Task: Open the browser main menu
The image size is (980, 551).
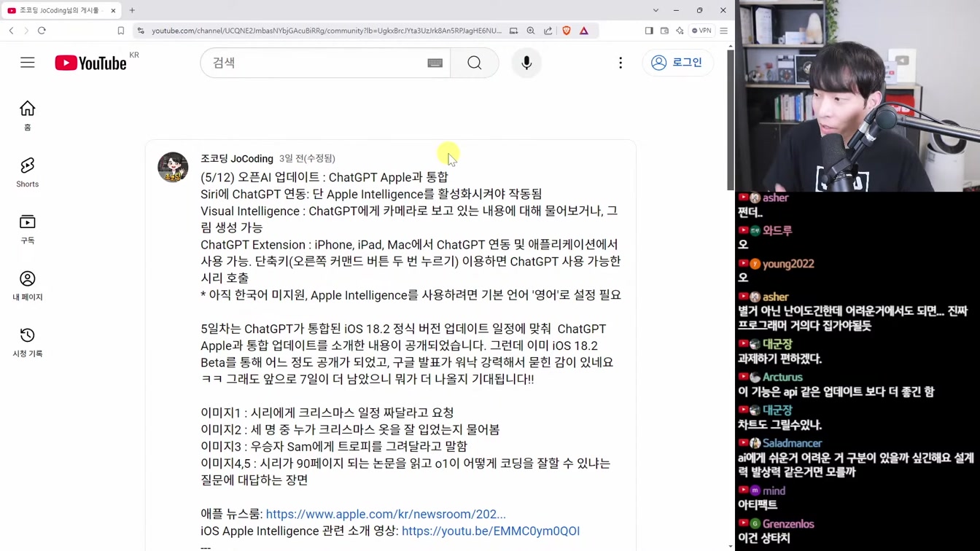Action: (x=723, y=31)
